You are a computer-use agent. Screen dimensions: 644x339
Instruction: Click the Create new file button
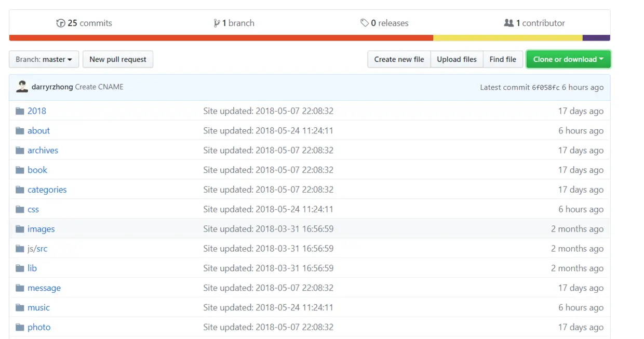tap(398, 59)
